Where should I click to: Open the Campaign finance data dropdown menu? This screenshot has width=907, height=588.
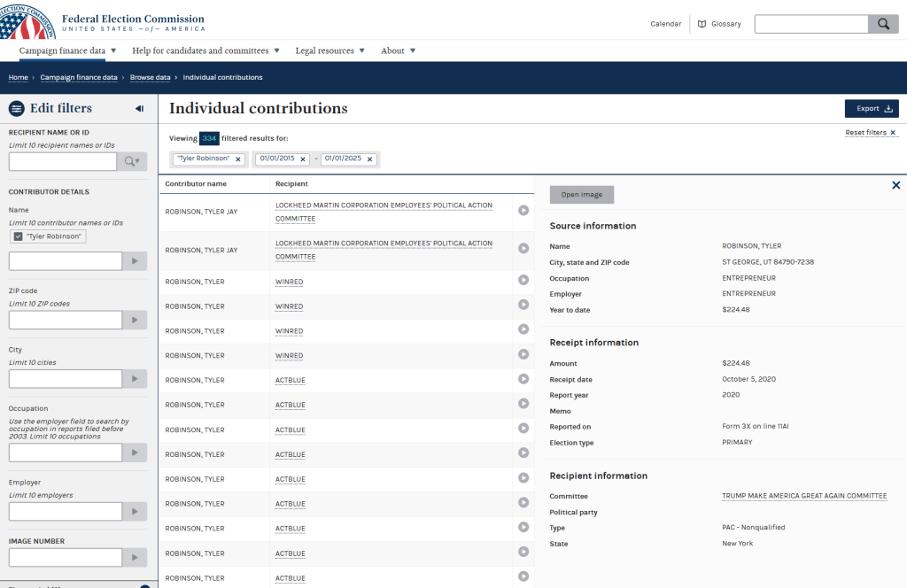(x=67, y=50)
